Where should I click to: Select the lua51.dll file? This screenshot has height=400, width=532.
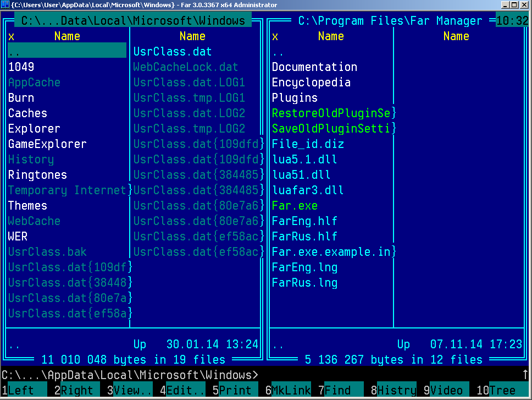(x=301, y=175)
